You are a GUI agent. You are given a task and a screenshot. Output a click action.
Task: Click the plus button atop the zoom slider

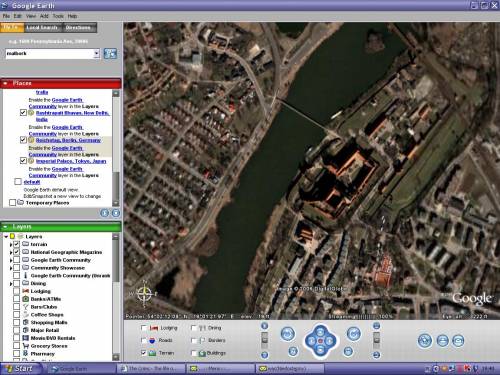click(264, 326)
